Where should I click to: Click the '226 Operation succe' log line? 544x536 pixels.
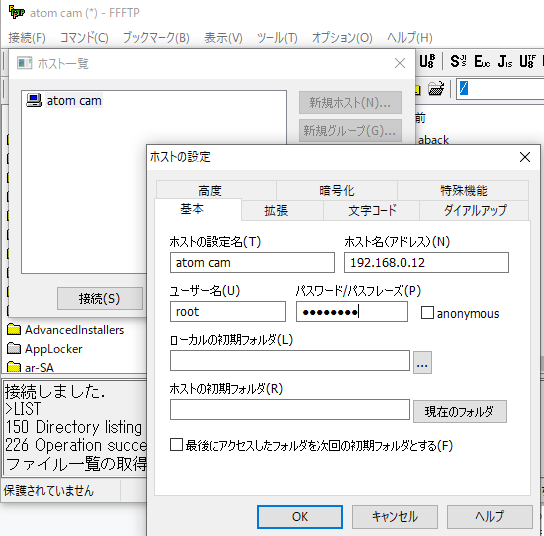point(76,445)
